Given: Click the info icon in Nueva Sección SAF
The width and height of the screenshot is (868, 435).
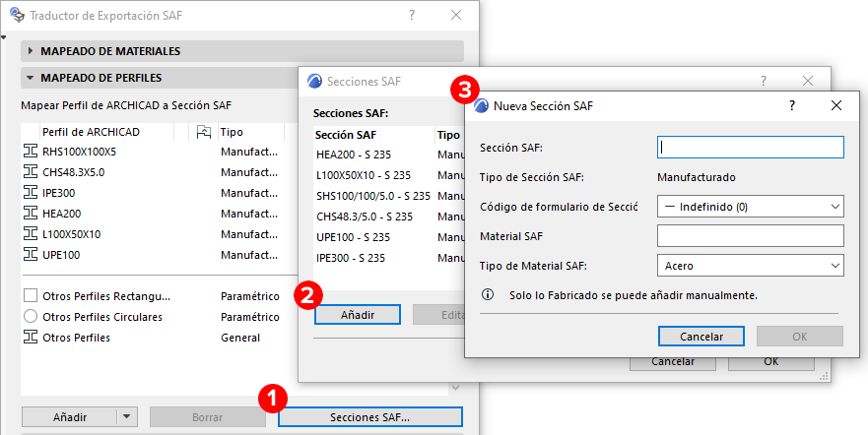Looking at the screenshot, I should coord(487,294).
